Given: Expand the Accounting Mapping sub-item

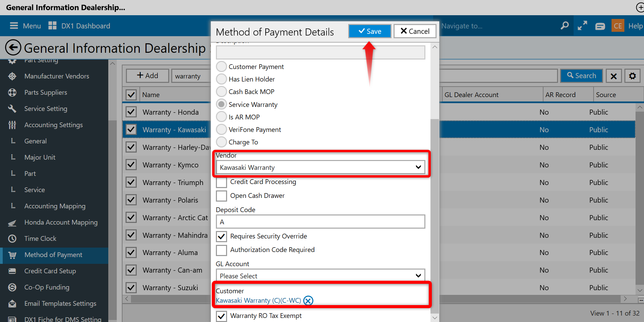Looking at the screenshot, I should point(13,206).
